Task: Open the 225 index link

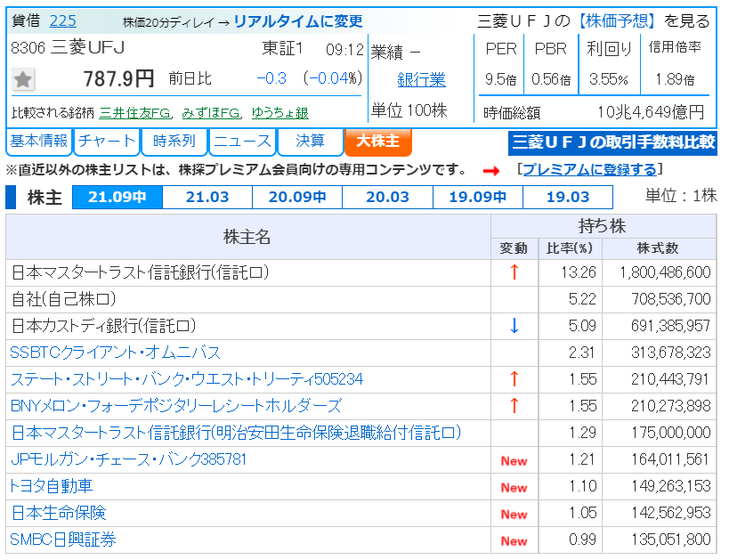Action: tap(63, 21)
